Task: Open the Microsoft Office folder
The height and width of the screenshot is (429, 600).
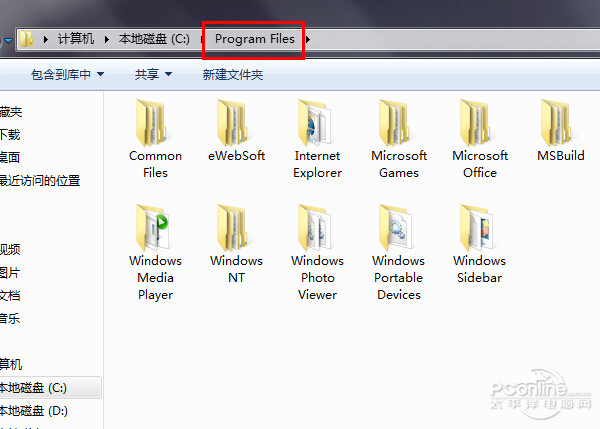Action: (x=479, y=124)
